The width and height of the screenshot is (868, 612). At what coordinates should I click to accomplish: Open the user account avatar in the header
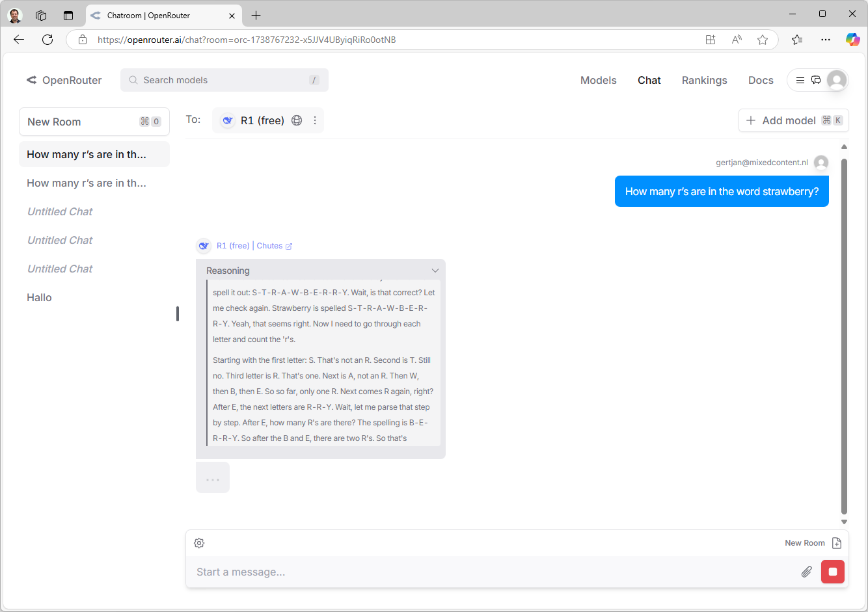click(x=837, y=80)
